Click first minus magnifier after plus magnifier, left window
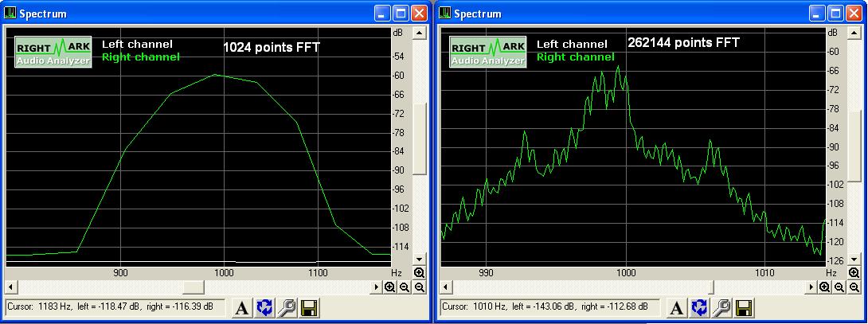 405,287
